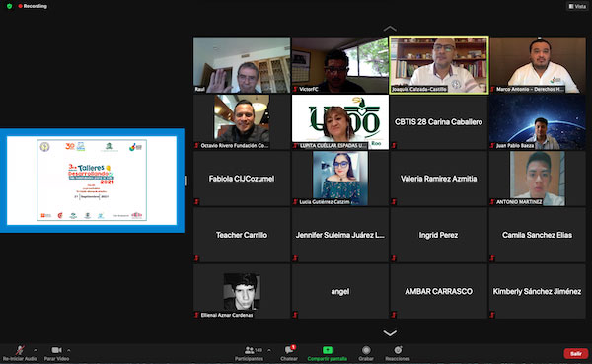Stop camera using Parar Video icon
This screenshot has height=364, width=592.
[56, 350]
